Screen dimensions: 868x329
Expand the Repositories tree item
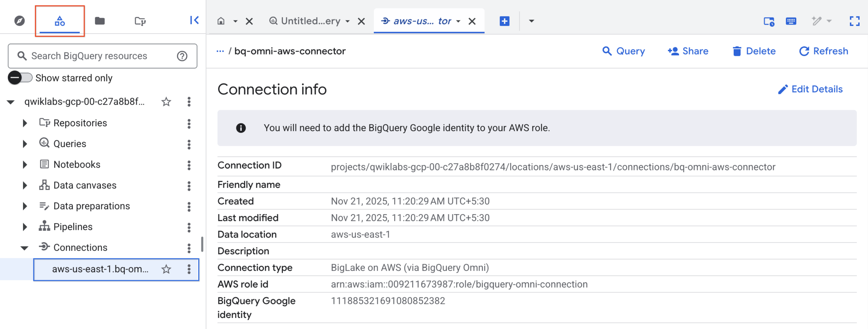[x=25, y=123]
